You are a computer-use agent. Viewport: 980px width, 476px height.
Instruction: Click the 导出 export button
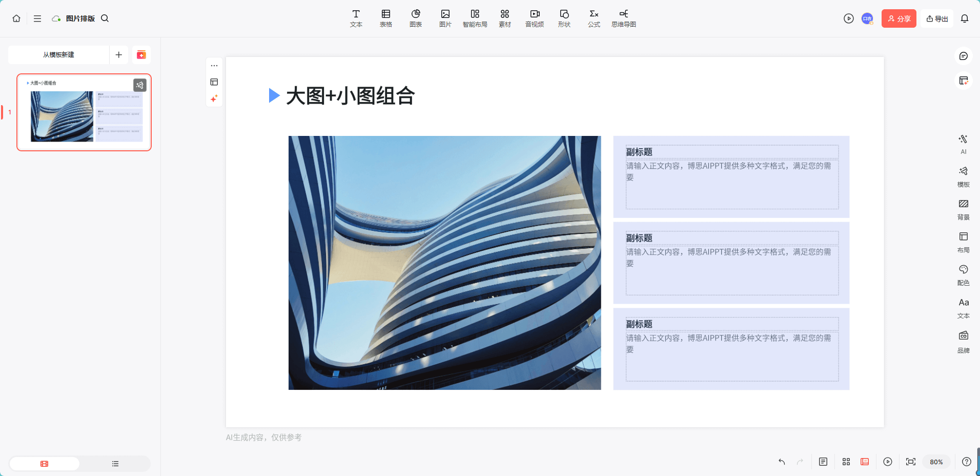(x=936, y=18)
